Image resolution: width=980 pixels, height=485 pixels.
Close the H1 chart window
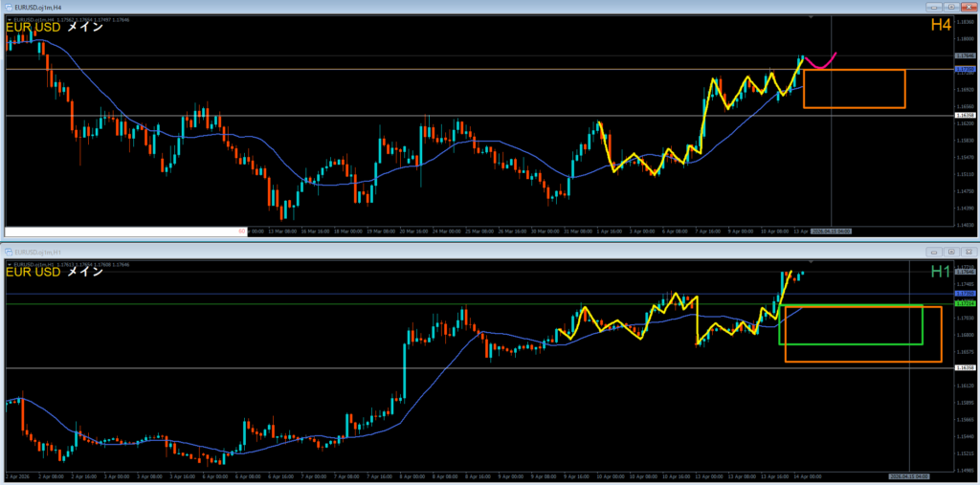[968, 251]
